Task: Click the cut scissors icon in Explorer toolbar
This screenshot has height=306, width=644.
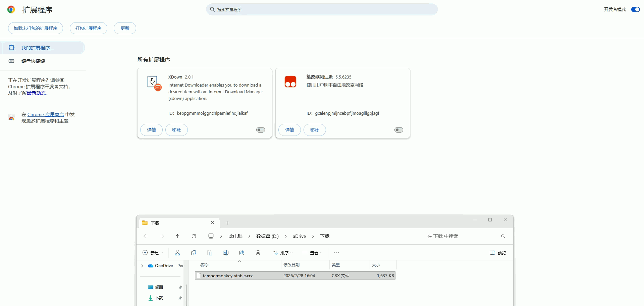Action: click(177, 253)
